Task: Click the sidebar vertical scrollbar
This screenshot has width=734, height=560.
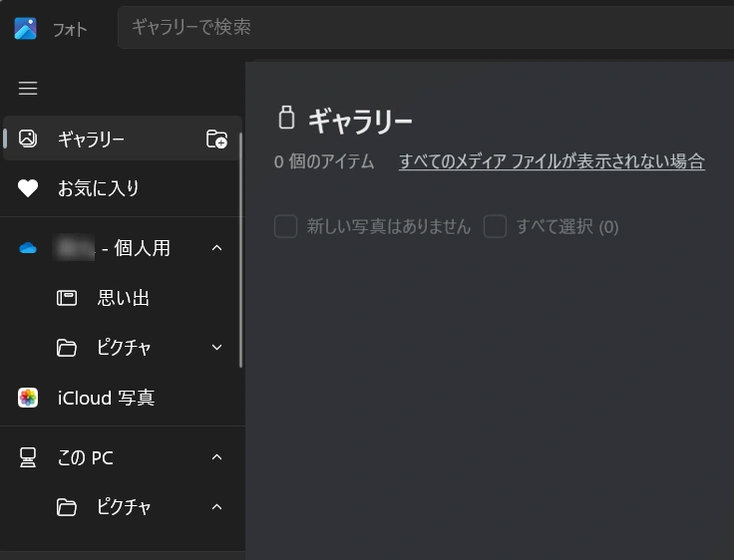Action: [x=240, y=249]
